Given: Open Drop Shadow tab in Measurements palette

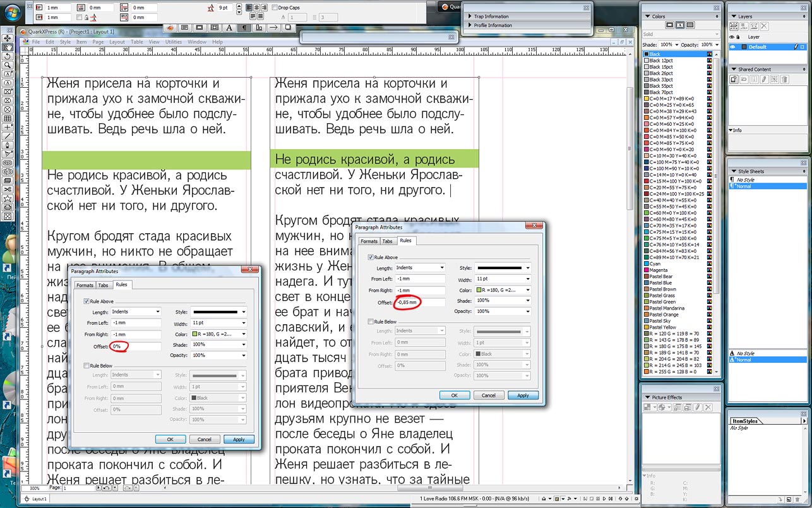Looking at the screenshot, I should [x=288, y=28].
